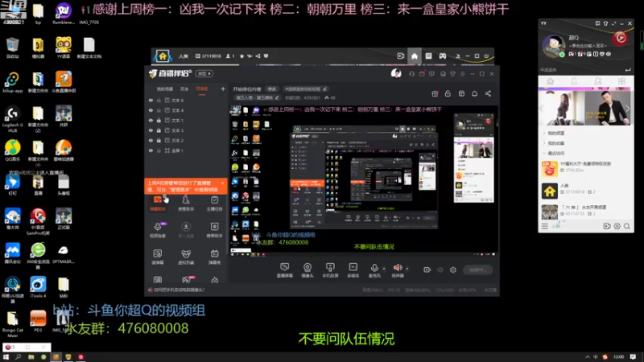Toggle the lock on 文本 1 layer
Image resolution: width=644 pixels, height=362 pixels.
pyautogui.click(x=159, y=120)
